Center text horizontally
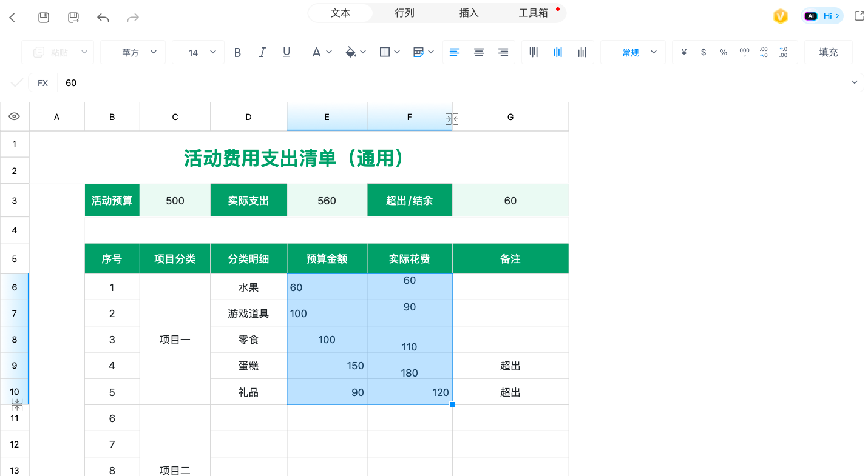The image size is (868, 476). coord(479,53)
